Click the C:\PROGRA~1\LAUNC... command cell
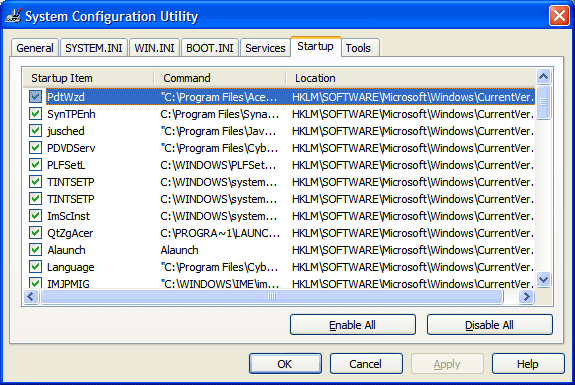 (x=220, y=233)
